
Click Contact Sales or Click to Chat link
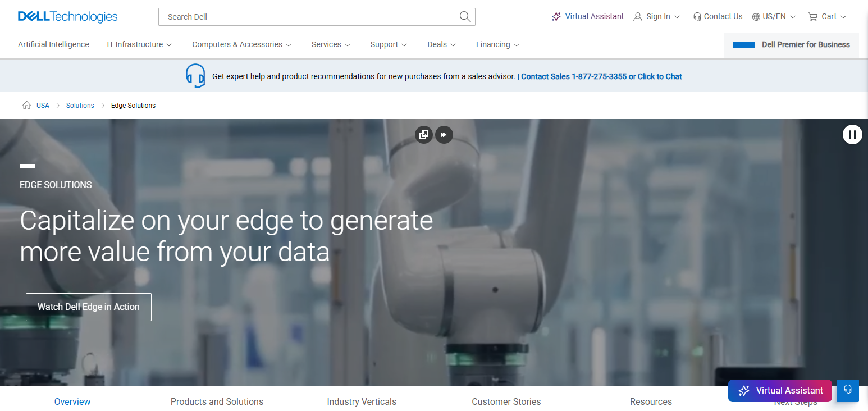[x=601, y=76]
